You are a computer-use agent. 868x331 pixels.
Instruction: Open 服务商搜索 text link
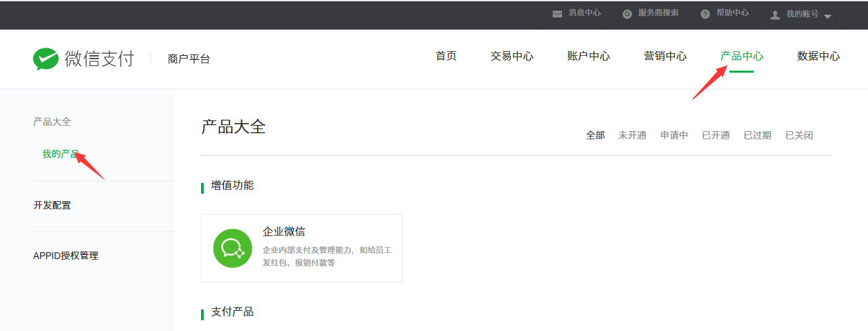click(659, 13)
